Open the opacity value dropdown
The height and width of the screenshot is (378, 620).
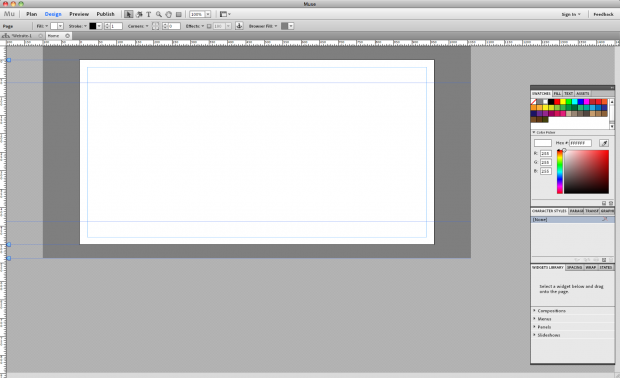click(x=228, y=26)
